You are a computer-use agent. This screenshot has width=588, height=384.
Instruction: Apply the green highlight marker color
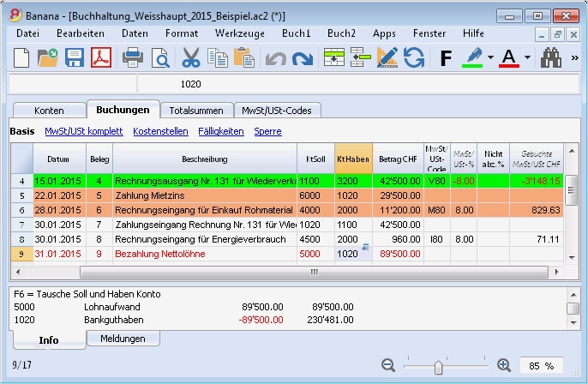(x=472, y=57)
